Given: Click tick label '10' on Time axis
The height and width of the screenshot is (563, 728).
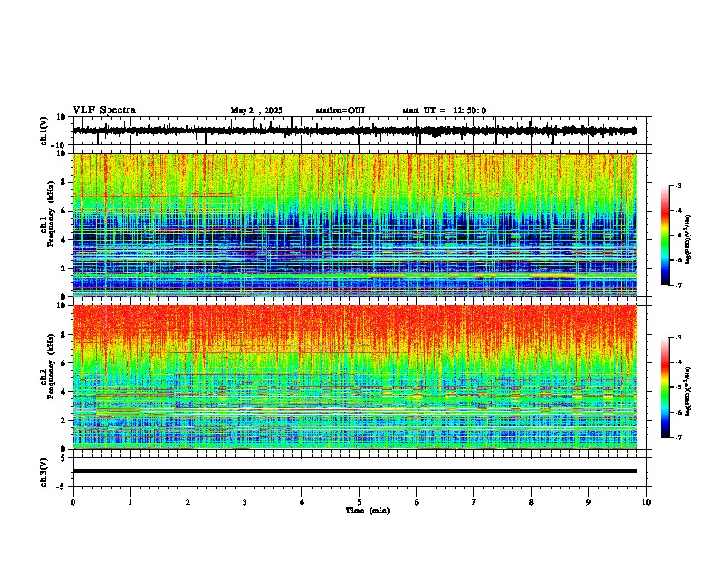Looking at the screenshot, I should (x=646, y=502).
